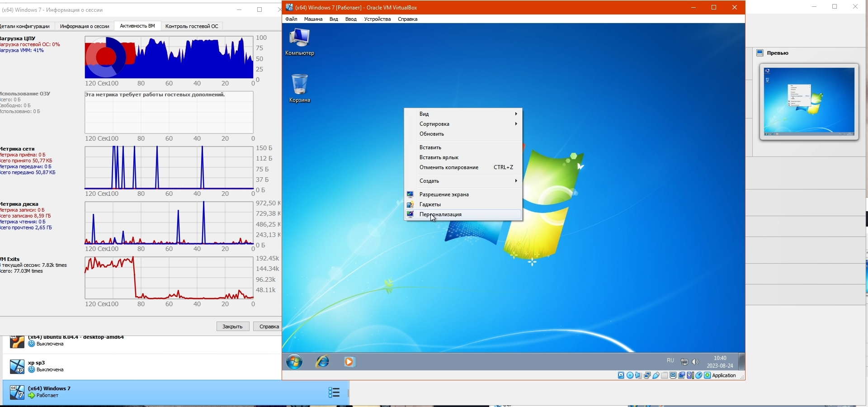This screenshot has height=407, width=868.
Task: Click the mouse integration status icon
Action: tap(699, 375)
